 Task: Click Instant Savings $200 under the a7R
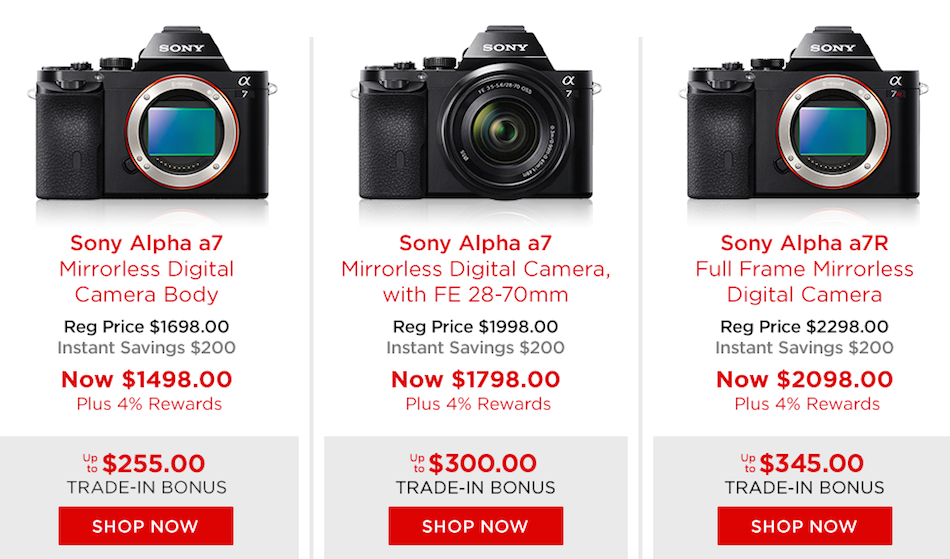[x=804, y=348]
